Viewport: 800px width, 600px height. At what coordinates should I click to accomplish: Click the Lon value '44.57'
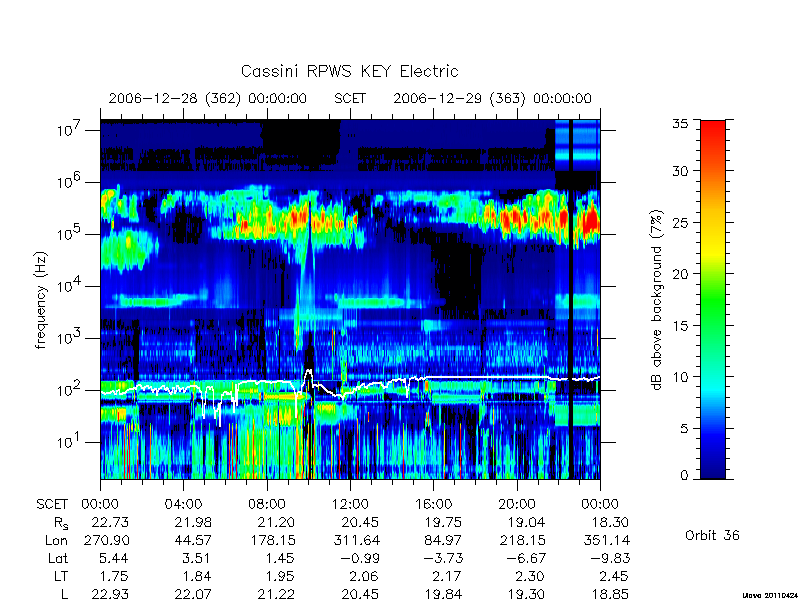(x=193, y=540)
